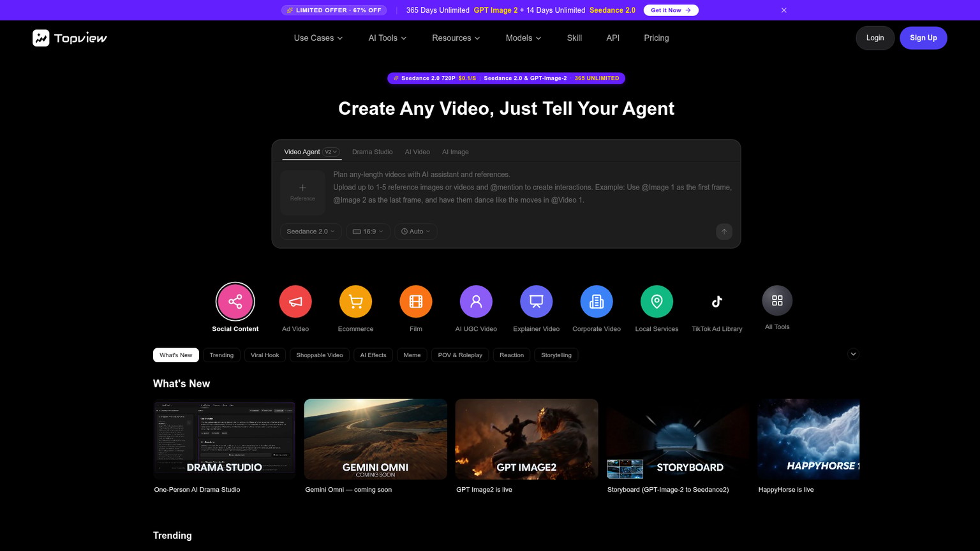Viewport: 980px width, 551px height.
Task: Open the Ad Video megaphone icon
Action: click(295, 302)
